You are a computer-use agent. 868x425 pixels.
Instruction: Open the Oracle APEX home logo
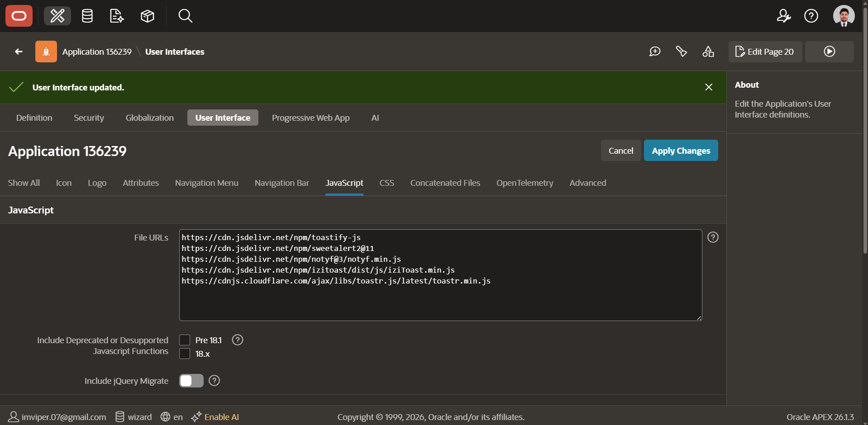(x=19, y=16)
